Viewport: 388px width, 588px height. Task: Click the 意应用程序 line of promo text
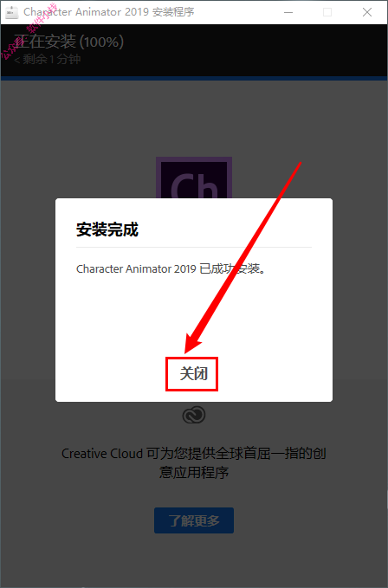coord(194,472)
